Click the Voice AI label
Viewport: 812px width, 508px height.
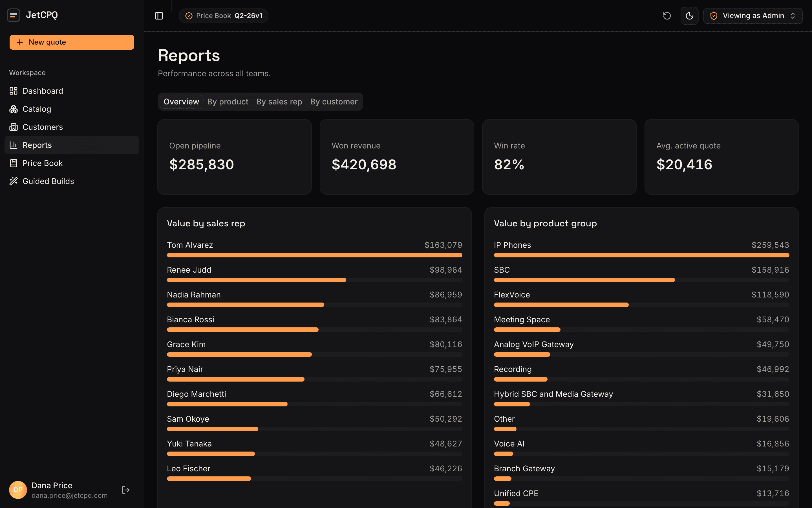pyautogui.click(x=509, y=444)
